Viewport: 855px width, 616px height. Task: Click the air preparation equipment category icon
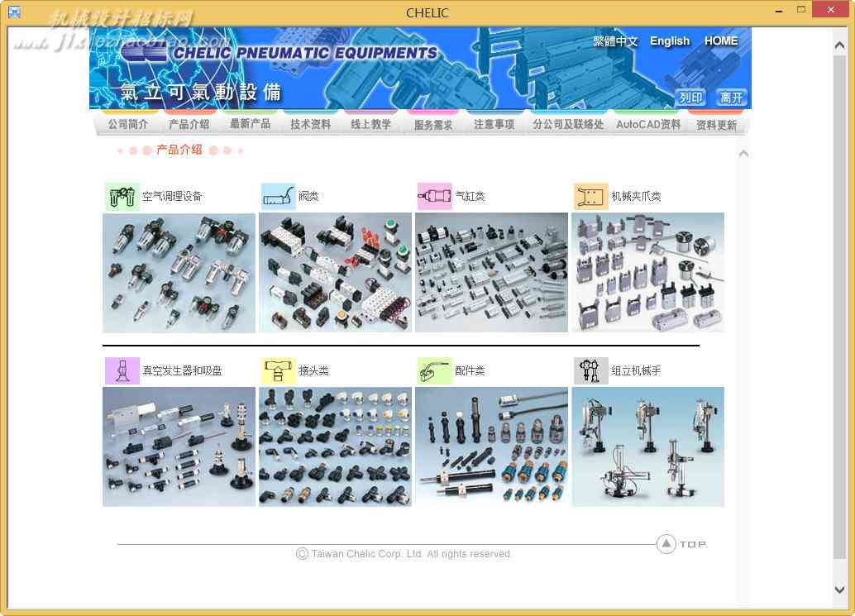pyautogui.click(x=122, y=196)
